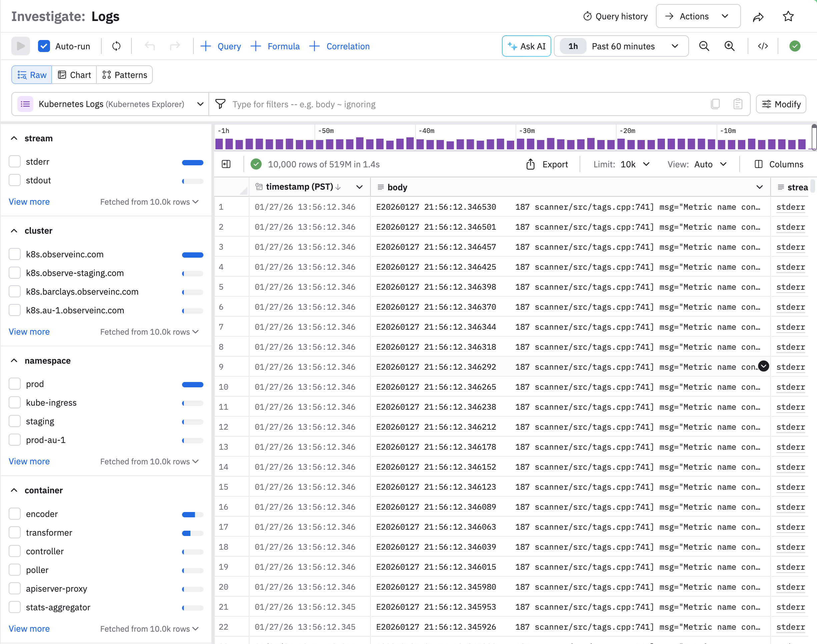817x644 pixels.
Task: Click the refresh query icon
Action: point(116,46)
